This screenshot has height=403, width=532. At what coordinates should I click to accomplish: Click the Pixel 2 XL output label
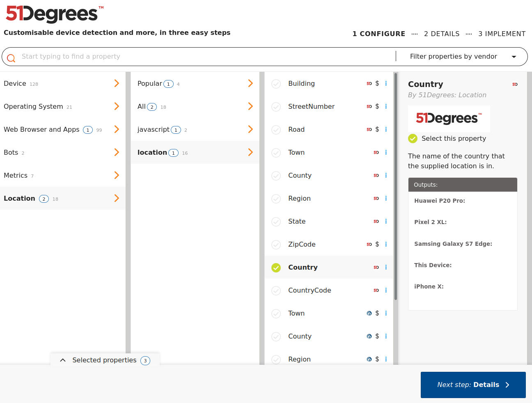click(430, 222)
